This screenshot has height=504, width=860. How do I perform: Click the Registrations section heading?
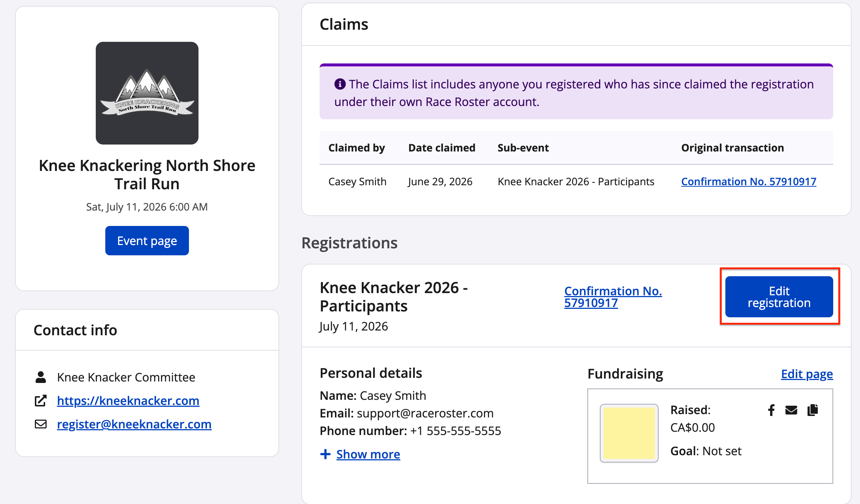pyautogui.click(x=349, y=243)
